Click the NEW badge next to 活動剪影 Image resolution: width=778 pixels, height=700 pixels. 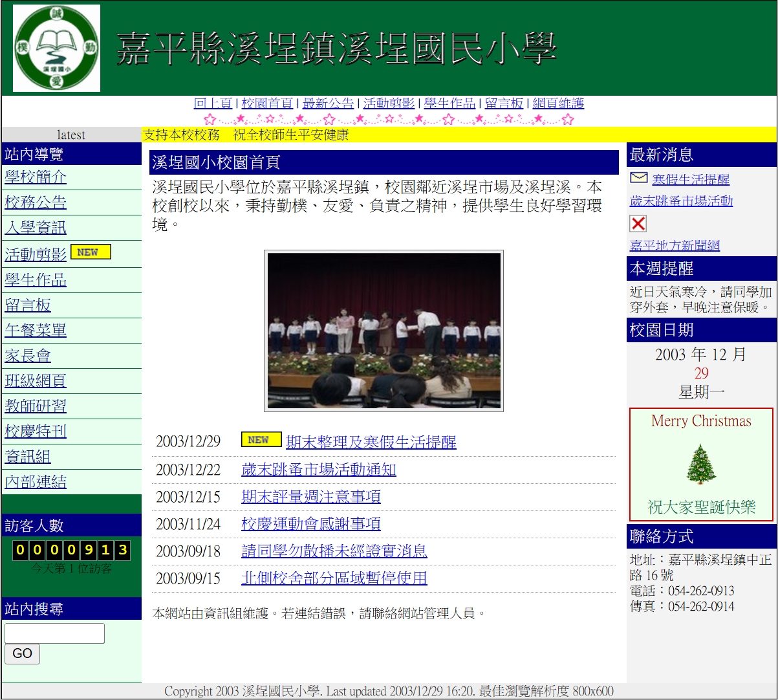[91, 252]
